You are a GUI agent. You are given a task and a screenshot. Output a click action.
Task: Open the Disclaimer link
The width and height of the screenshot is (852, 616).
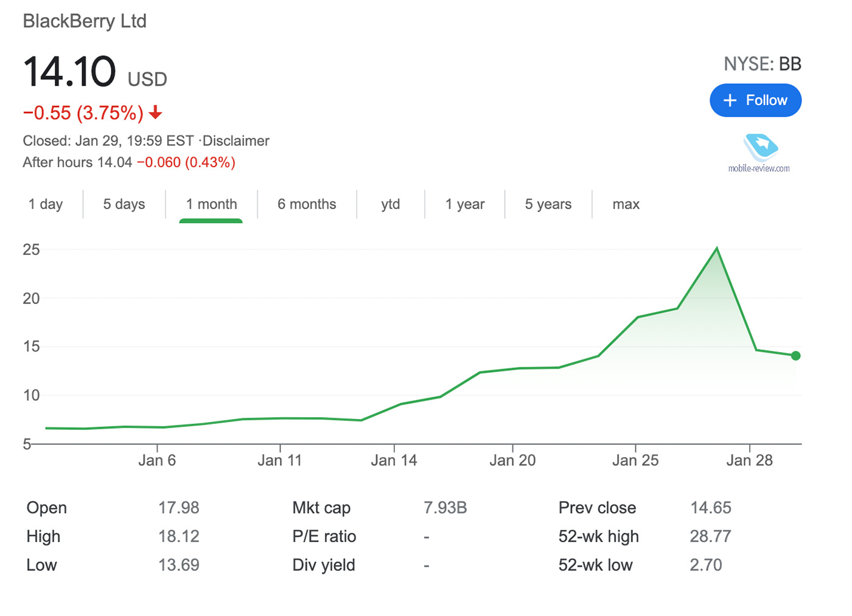pos(236,141)
